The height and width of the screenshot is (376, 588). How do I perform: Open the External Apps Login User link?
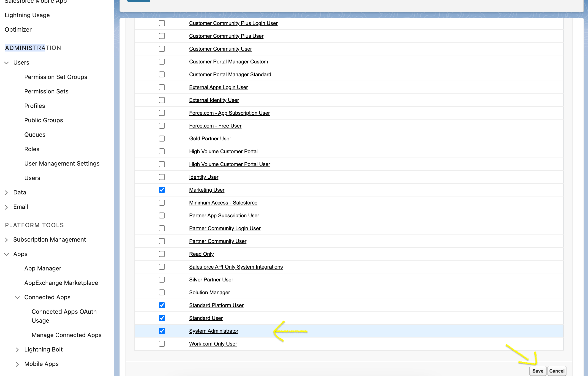218,87
